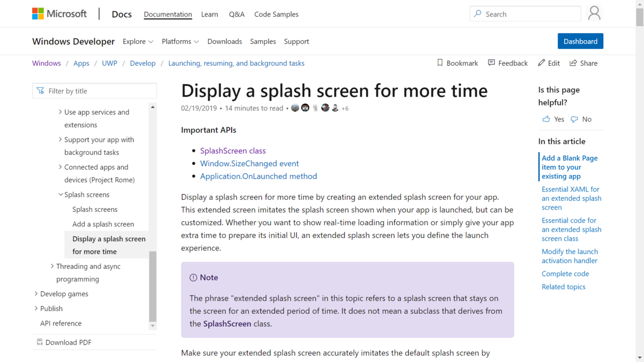Expand Connected apps and devices (Project Rome)
This screenshot has width=644, height=362.
tap(60, 167)
